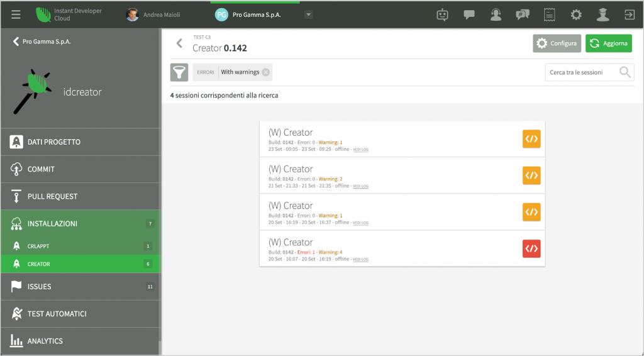Focus the Cerca tra le sessioni field

(583, 72)
